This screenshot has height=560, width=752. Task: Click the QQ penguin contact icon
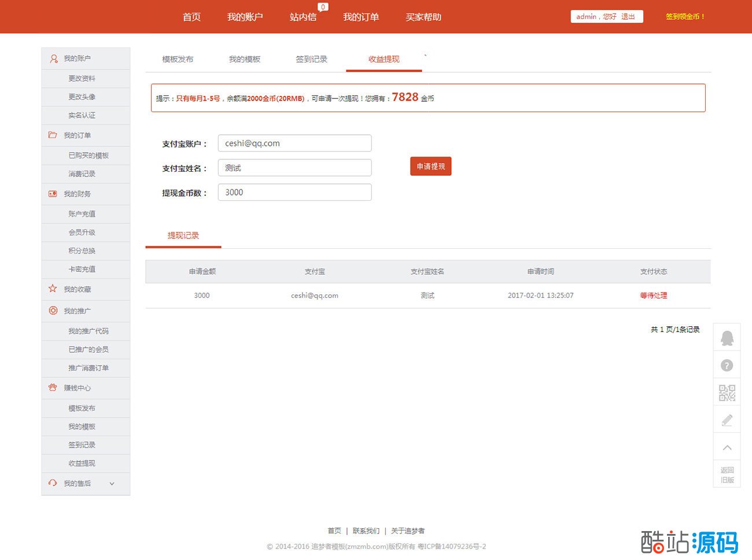pos(727,338)
